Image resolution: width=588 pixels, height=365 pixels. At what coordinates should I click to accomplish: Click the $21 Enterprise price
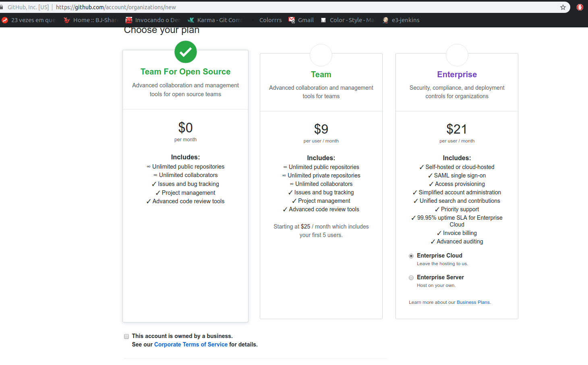pos(457,129)
